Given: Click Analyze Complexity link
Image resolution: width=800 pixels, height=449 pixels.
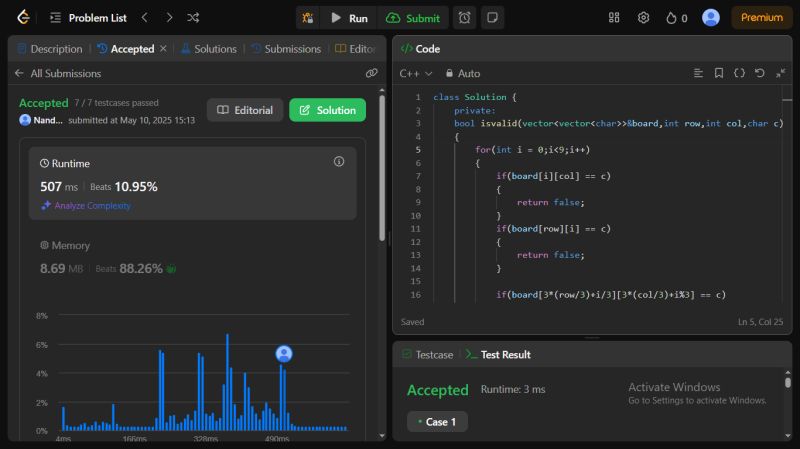Looking at the screenshot, I should point(86,206).
